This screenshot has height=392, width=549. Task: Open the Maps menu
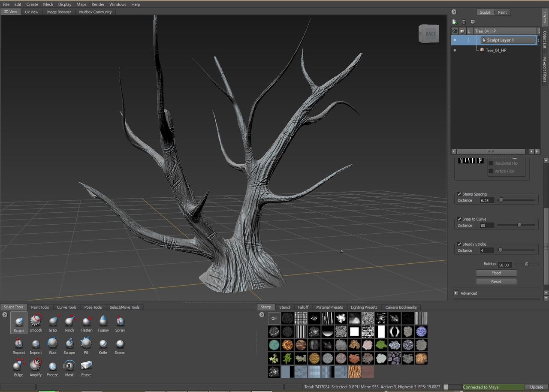point(81,4)
